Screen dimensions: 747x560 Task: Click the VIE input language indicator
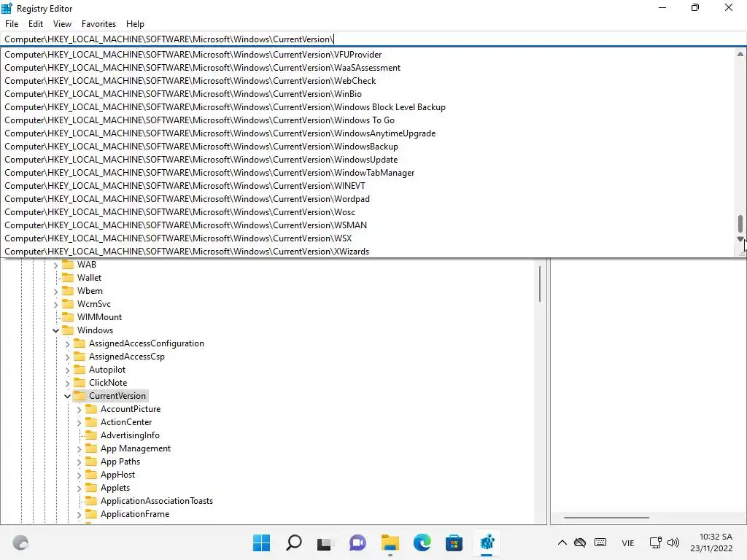tap(628, 542)
